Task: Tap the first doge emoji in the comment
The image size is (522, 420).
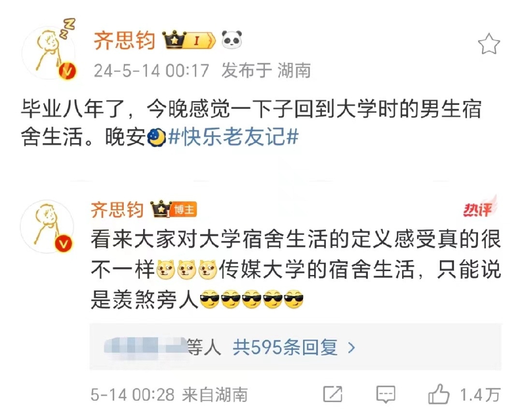Action: tap(166, 270)
